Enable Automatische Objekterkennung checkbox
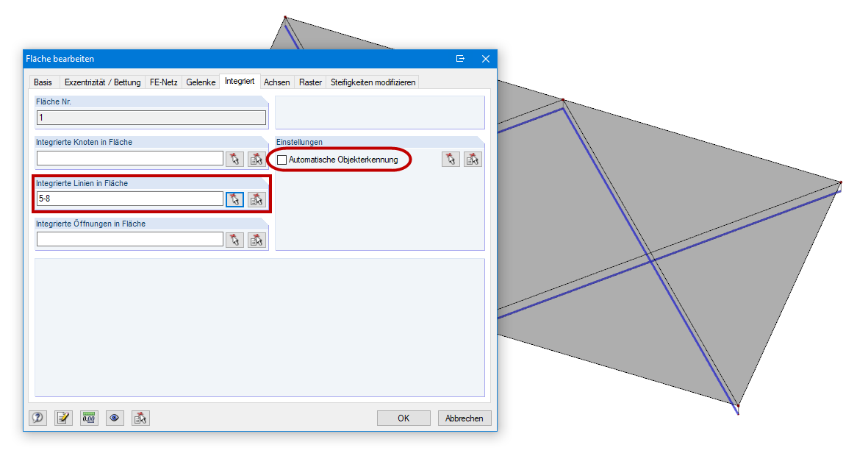 (x=281, y=160)
